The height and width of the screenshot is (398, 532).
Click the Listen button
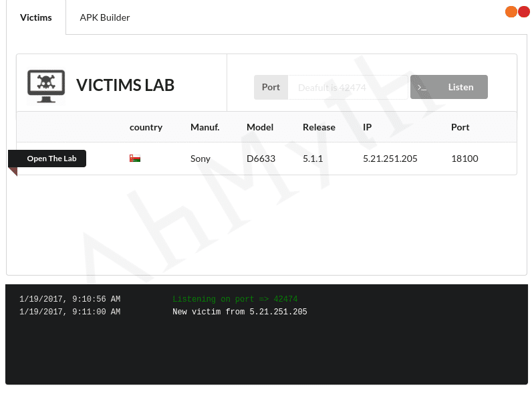click(449, 87)
